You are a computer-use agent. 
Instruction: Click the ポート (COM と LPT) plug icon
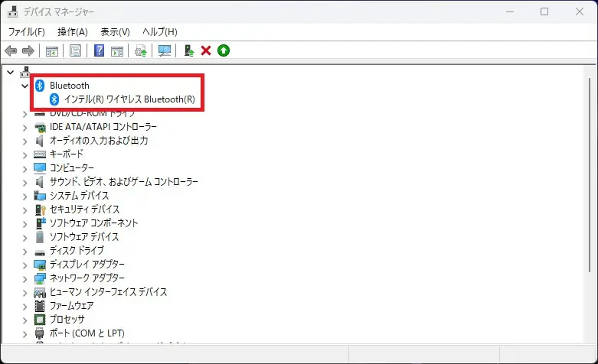40,333
